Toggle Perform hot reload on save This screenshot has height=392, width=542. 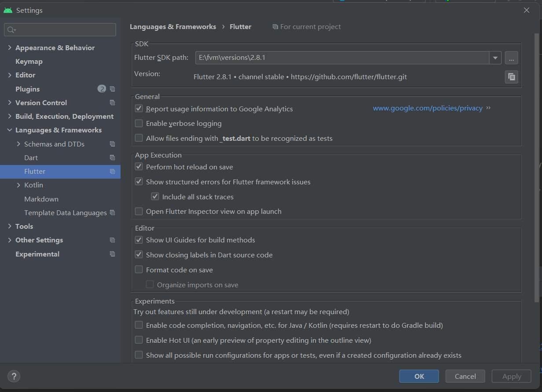pos(139,167)
